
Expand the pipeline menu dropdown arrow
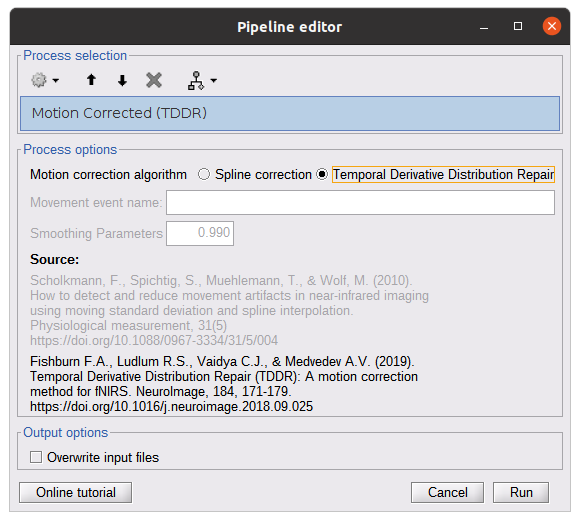(213, 80)
